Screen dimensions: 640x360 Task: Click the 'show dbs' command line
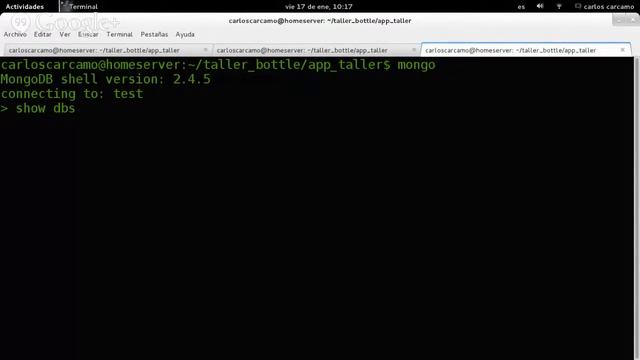pos(38,109)
